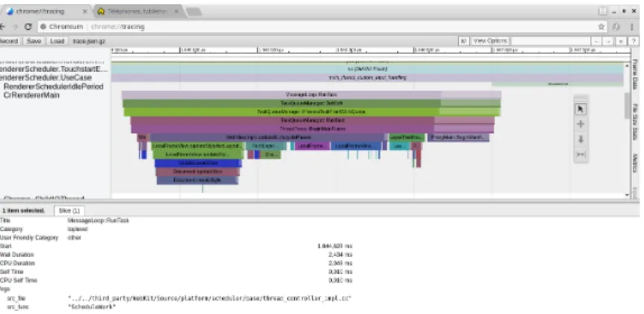Click the user profile button in title bar
Screen dimensions: 644x314
click(603, 11)
